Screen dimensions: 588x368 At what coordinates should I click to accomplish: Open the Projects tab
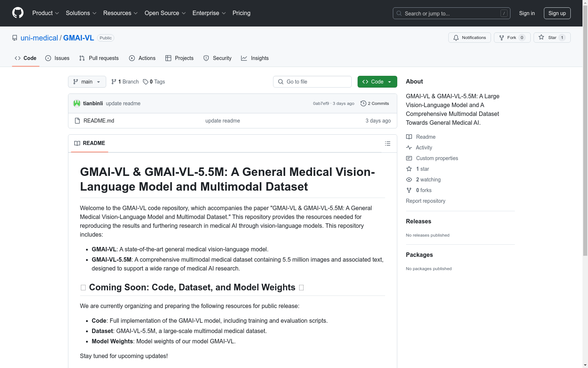pyautogui.click(x=179, y=58)
